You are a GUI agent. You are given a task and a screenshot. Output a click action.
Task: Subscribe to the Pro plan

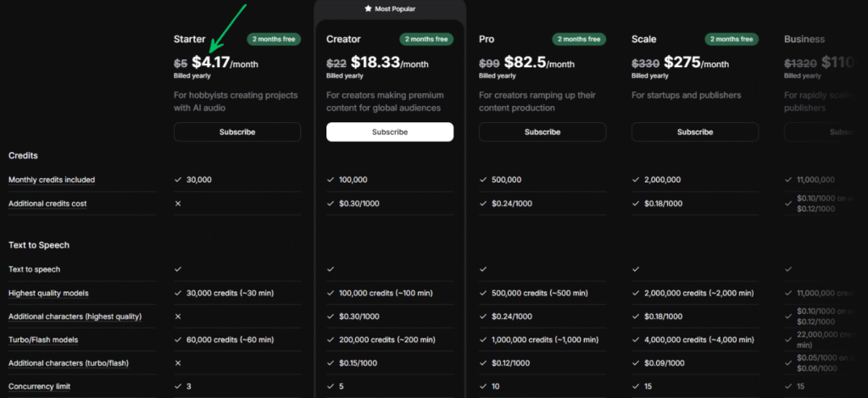pos(542,132)
